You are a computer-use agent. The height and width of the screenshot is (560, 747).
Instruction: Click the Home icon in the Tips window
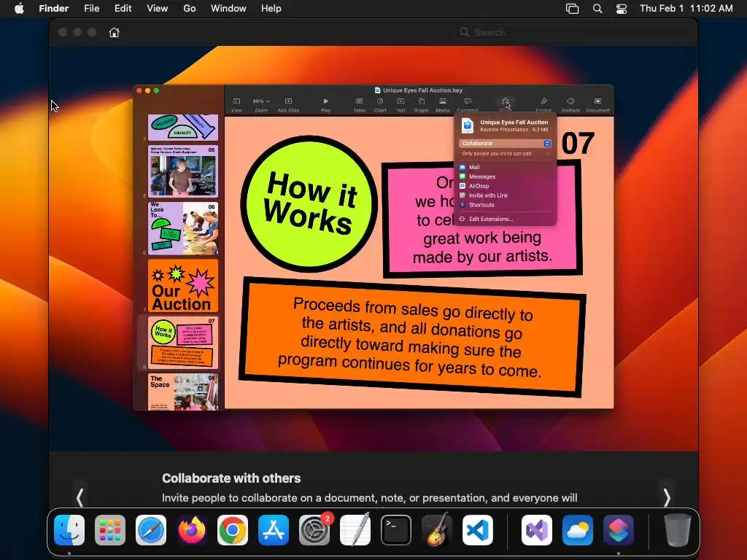(x=114, y=32)
